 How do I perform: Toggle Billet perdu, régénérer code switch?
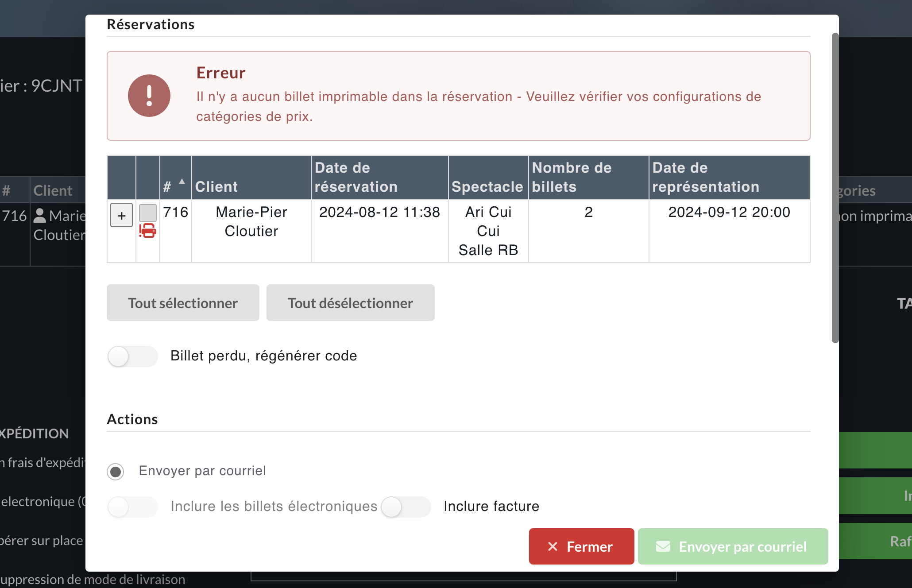point(132,356)
